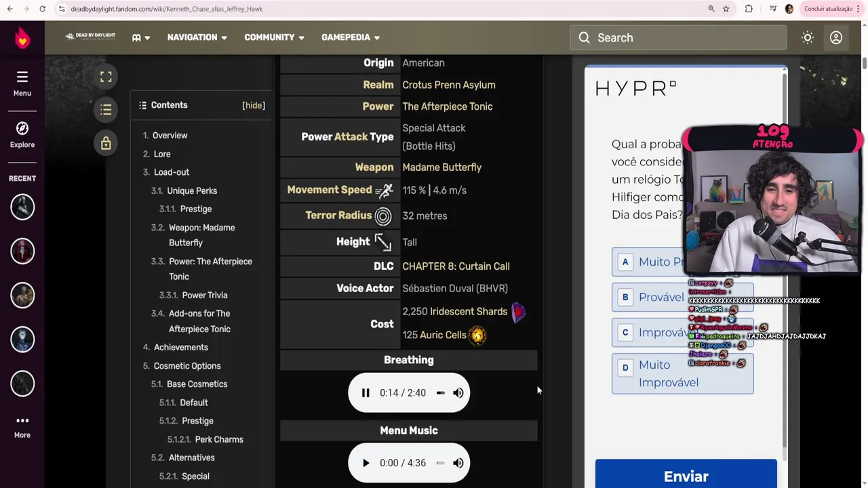Click search magnifier icon
Screen dimensions: 868x488
pos(585,38)
